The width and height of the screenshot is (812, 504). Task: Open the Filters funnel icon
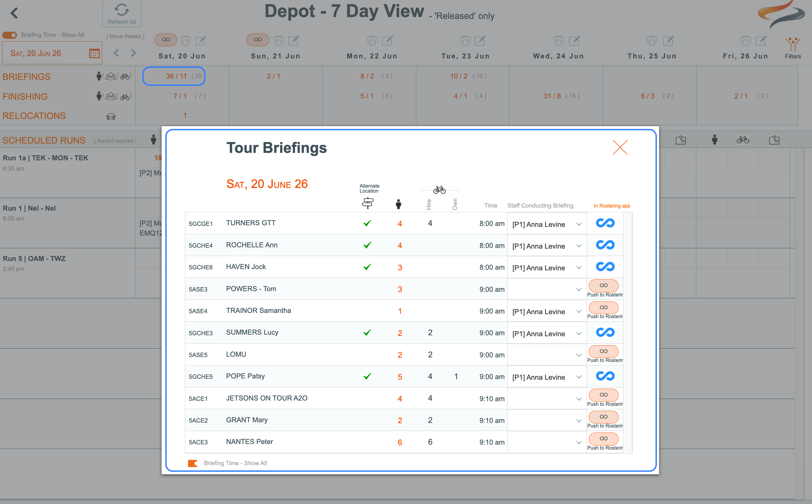pos(792,44)
